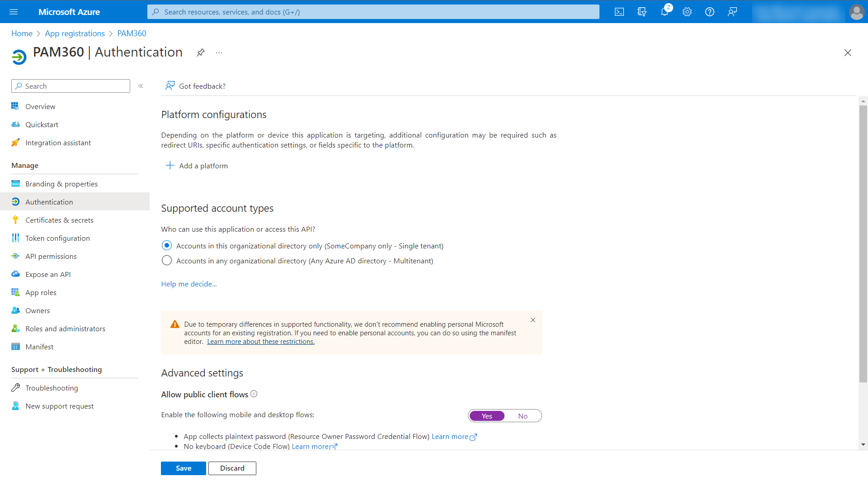Navigate to App registrations breadcrumb
The width and height of the screenshot is (868, 486).
(75, 33)
